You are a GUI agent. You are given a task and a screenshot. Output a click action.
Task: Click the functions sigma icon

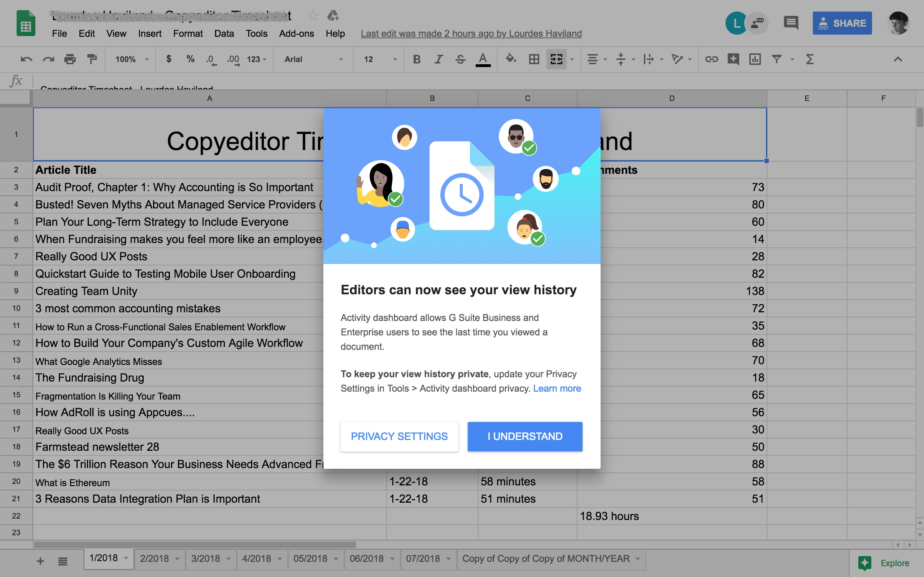pos(810,59)
